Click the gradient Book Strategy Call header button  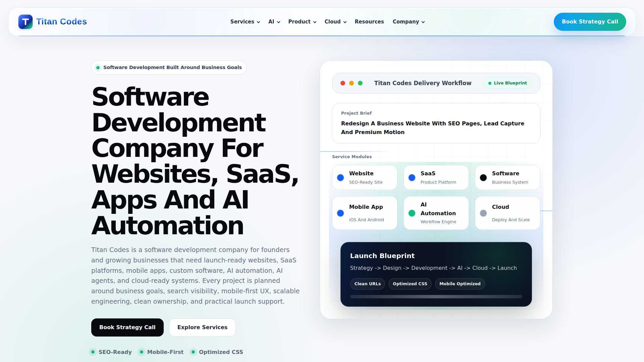[x=590, y=22]
